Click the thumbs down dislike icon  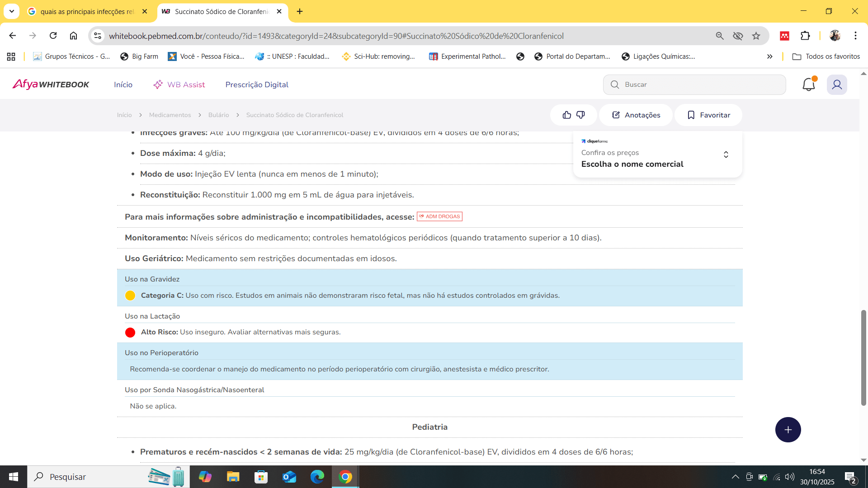pos(581,115)
